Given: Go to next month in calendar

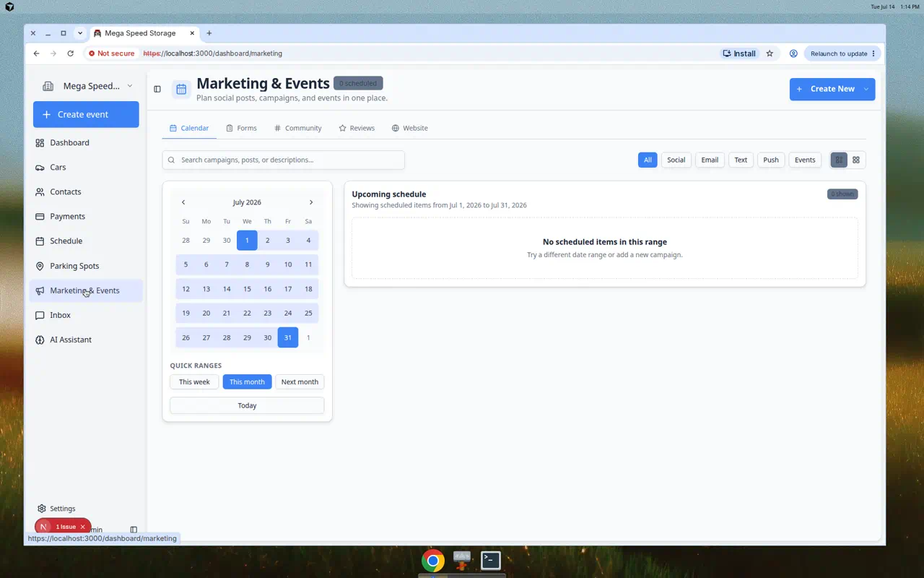Looking at the screenshot, I should [x=311, y=202].
